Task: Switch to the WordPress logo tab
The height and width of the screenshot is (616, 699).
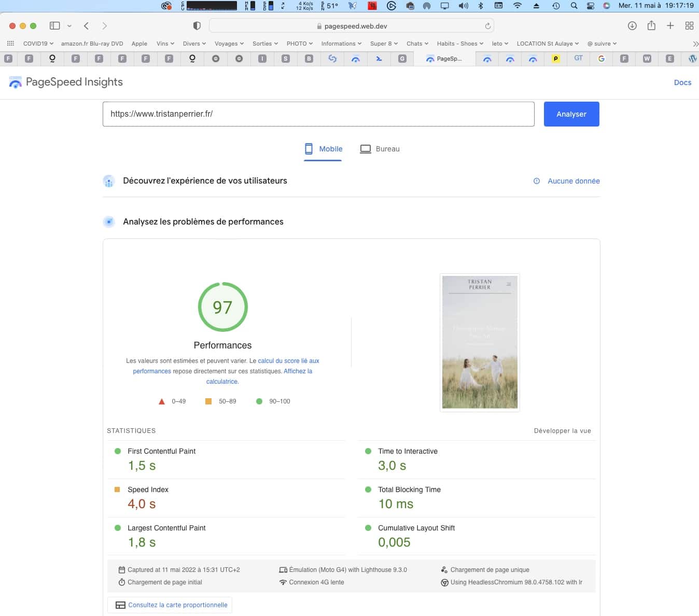Action: 692,59
